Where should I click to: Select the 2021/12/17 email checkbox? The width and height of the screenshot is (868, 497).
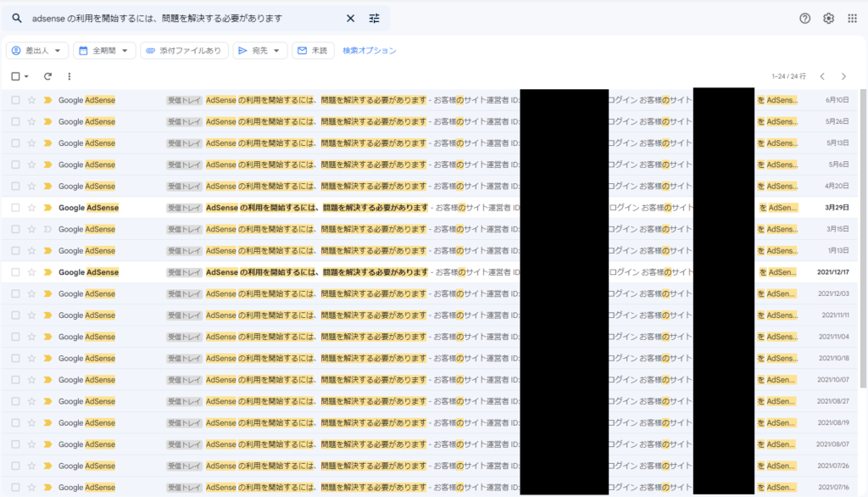pos(15,272)
